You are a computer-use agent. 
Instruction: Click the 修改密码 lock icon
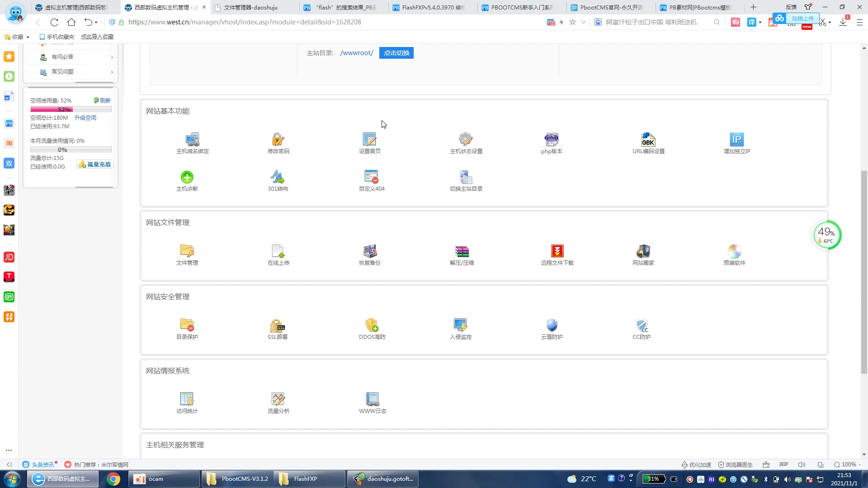(278, 140)
